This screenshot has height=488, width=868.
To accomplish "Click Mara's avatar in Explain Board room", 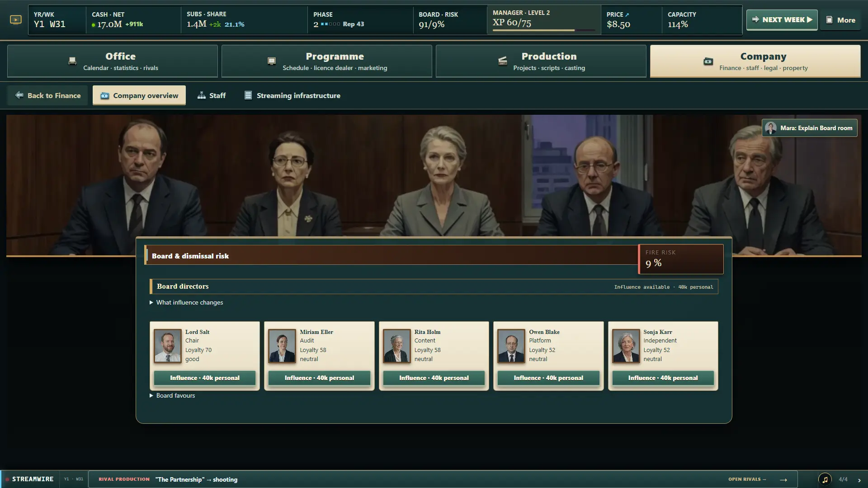I will coord(771,128).
